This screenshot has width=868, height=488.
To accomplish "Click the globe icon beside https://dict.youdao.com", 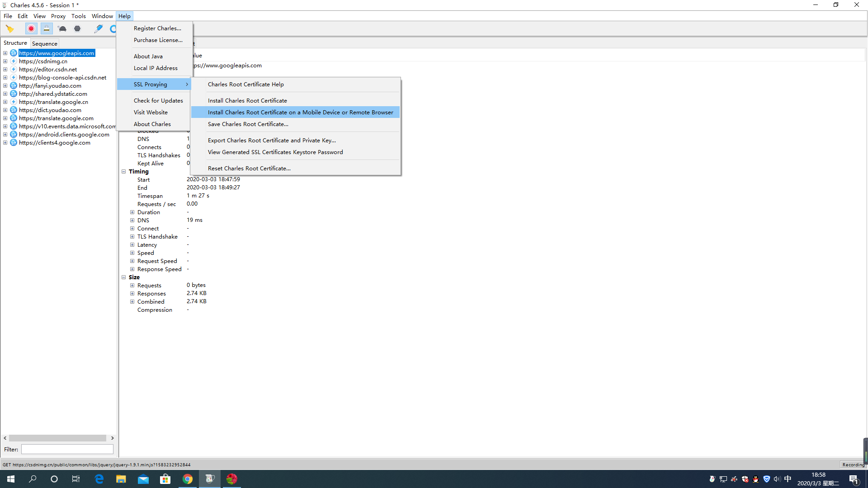I will click(x=14, y=110).
